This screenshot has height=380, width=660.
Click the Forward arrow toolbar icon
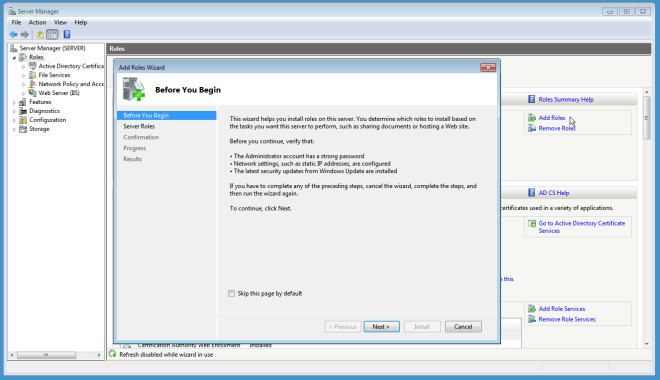tap(25, 35)
